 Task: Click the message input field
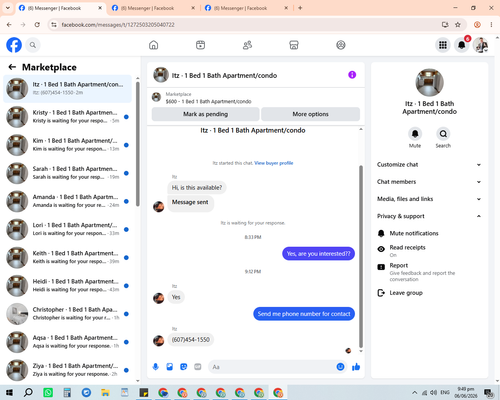pos(272,367)
